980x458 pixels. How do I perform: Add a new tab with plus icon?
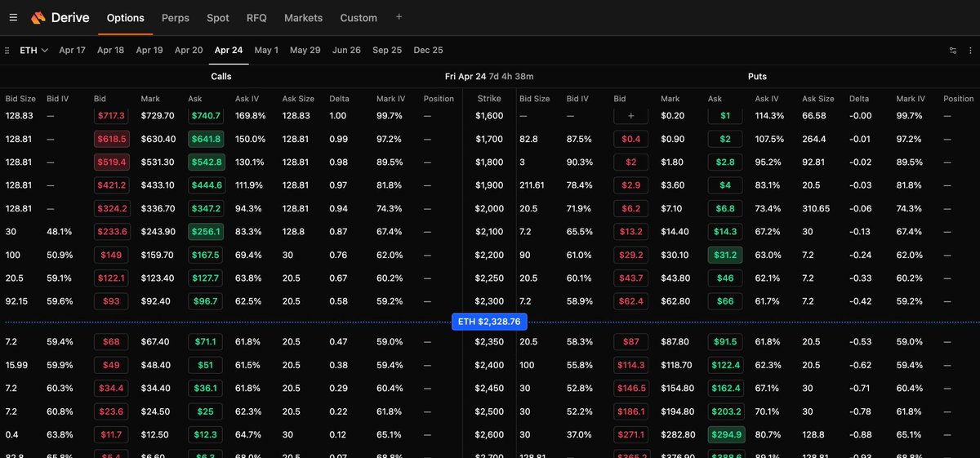point(399,17)
